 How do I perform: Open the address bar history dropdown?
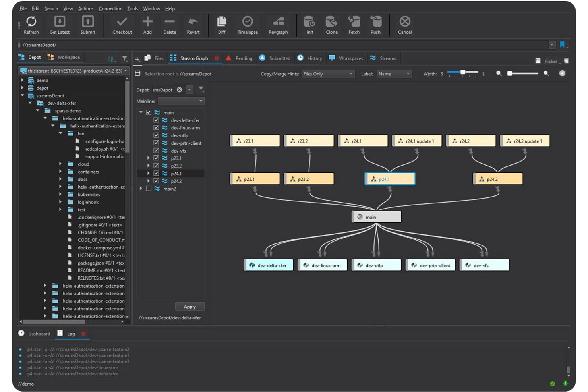pyautogui.click(x=552, y=45)
